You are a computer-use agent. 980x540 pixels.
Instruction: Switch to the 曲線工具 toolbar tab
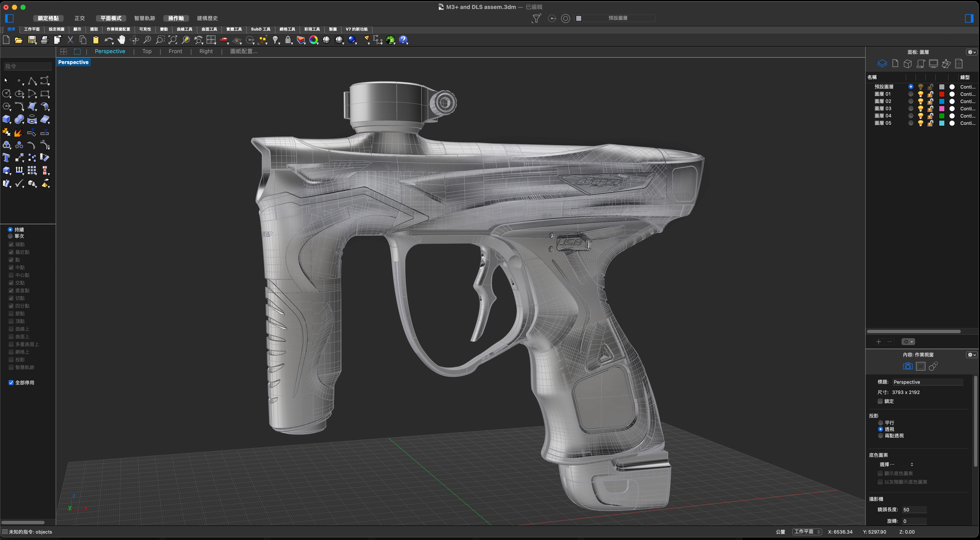point(185,29)
